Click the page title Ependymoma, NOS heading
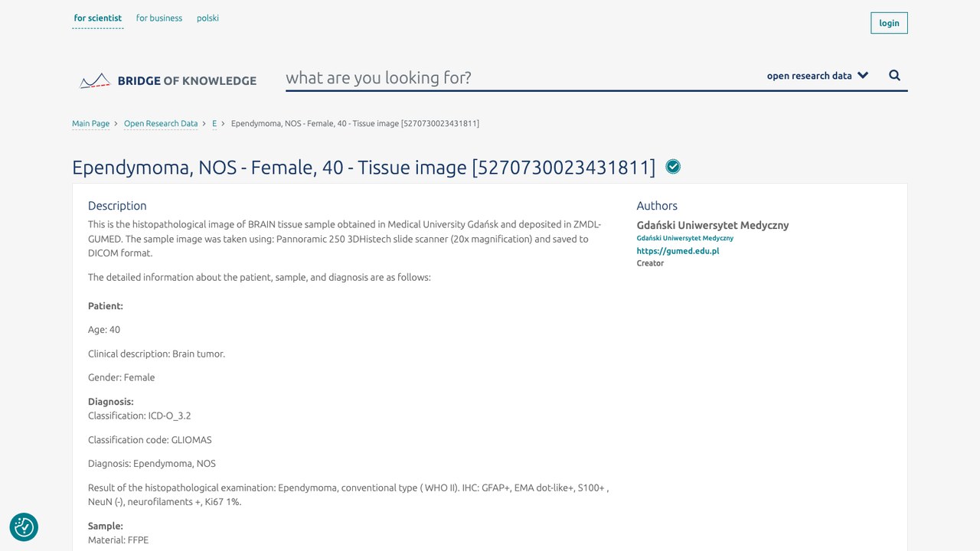 364,168
